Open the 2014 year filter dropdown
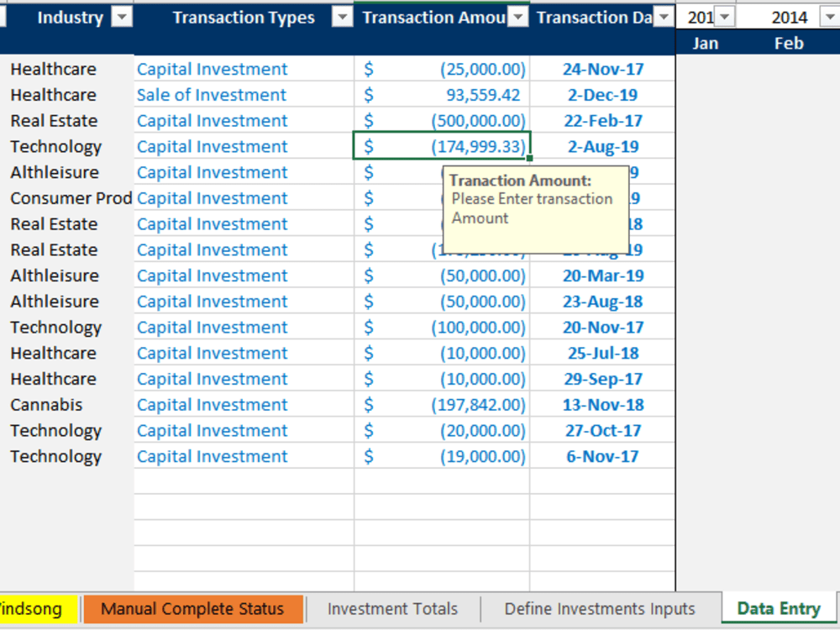The height and width of the screenshot is (630, 840). point(829,17)
